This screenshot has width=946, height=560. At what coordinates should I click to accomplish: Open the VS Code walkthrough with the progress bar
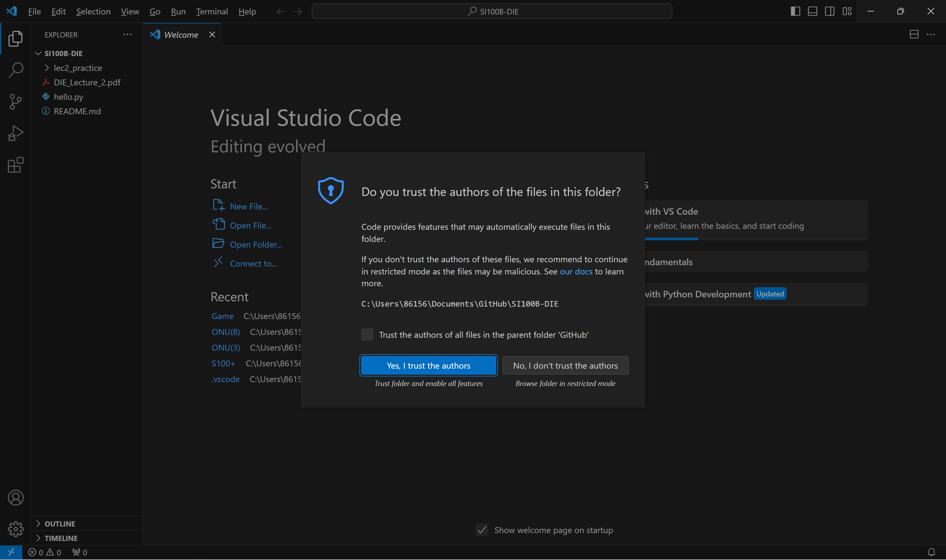tap(756, 220)
